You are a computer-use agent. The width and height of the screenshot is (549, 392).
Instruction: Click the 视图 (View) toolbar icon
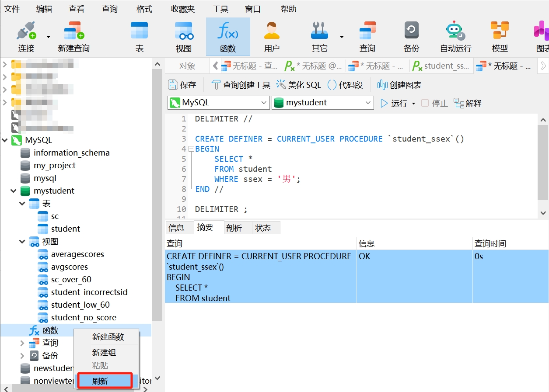pos(184,37)
